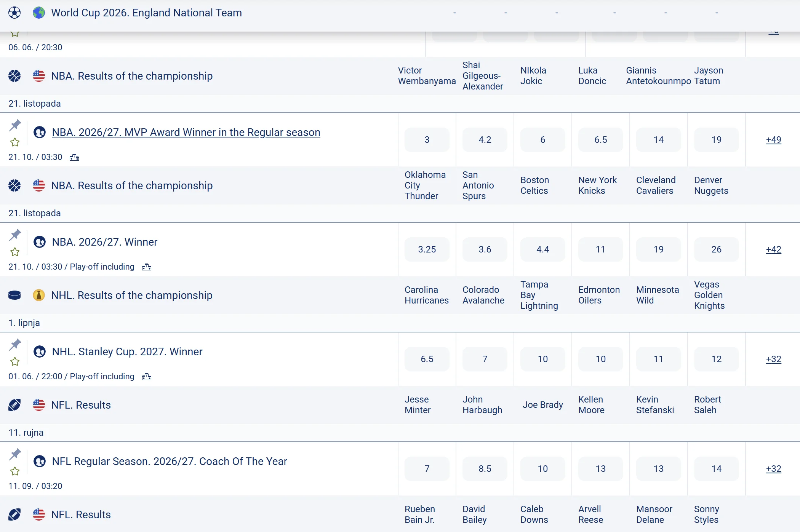800x532 pixels.
Task: Open NBA Results header above MVP Award row
Action: 132,76
